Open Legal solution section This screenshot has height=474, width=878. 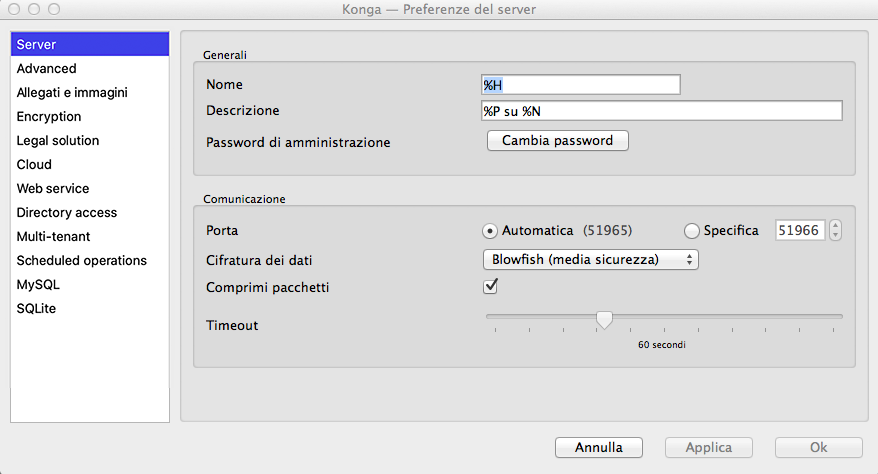pos(58,141)
